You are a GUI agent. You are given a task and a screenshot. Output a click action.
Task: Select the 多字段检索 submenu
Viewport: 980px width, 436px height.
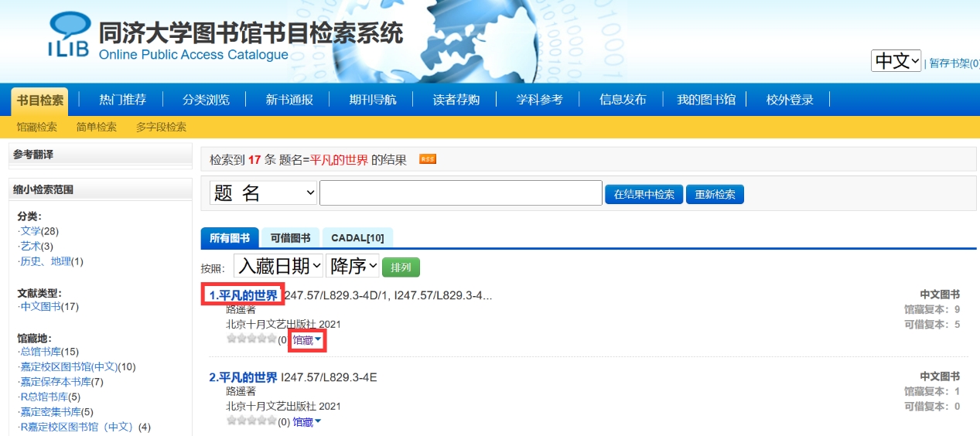point(161,127)
